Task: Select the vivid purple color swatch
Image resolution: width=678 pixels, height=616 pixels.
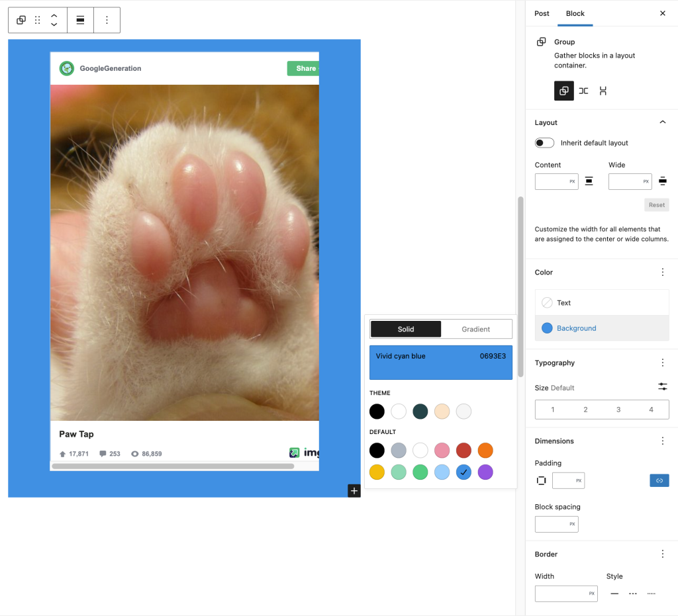Action: [485, 472]
